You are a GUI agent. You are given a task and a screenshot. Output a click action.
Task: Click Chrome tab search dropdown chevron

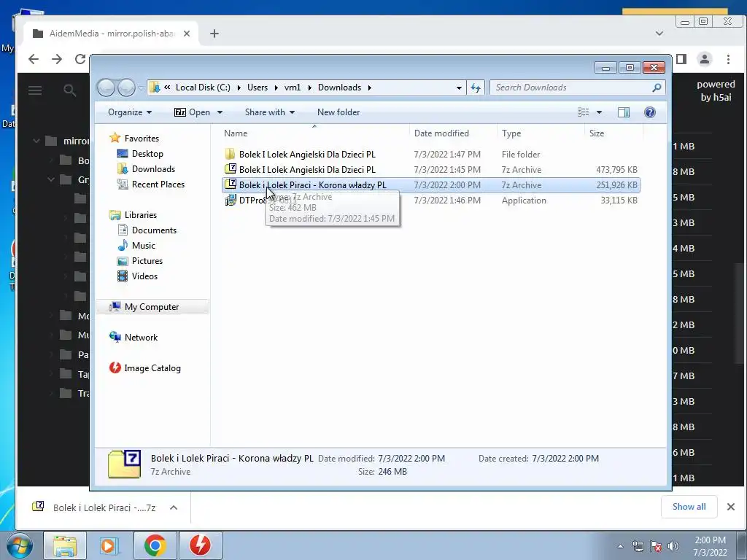tap(659, 34)
